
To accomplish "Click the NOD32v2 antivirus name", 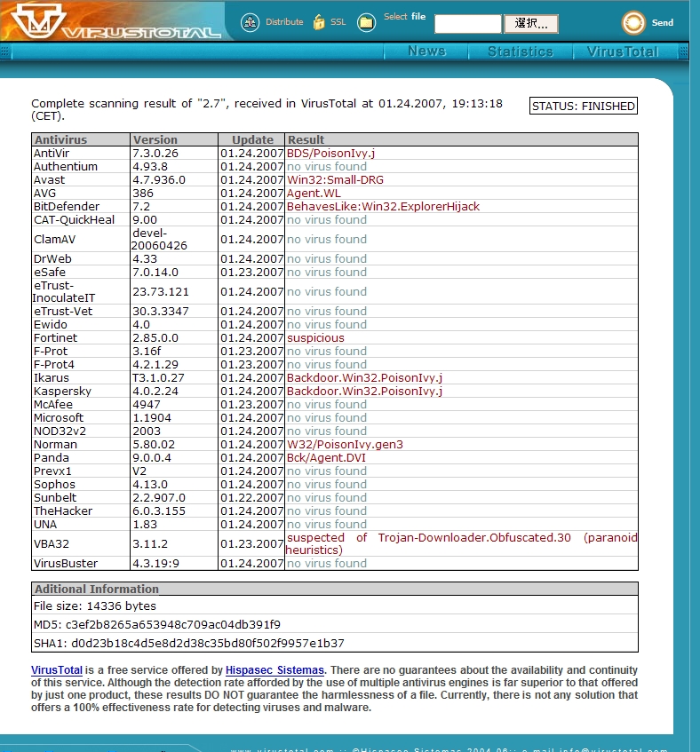I will point(60,431).
